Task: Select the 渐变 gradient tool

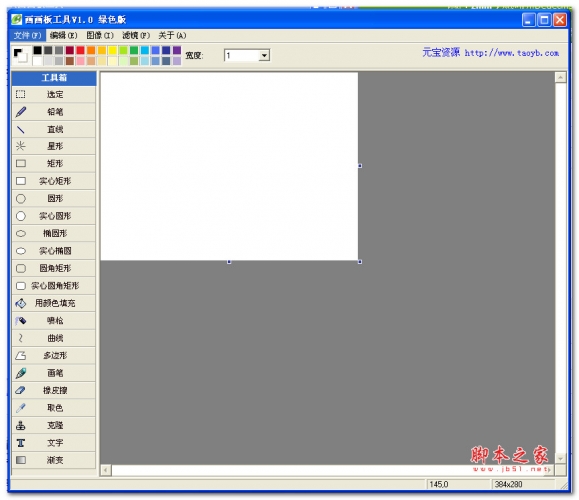Action: pyautogui.click(x=54, y=460)
